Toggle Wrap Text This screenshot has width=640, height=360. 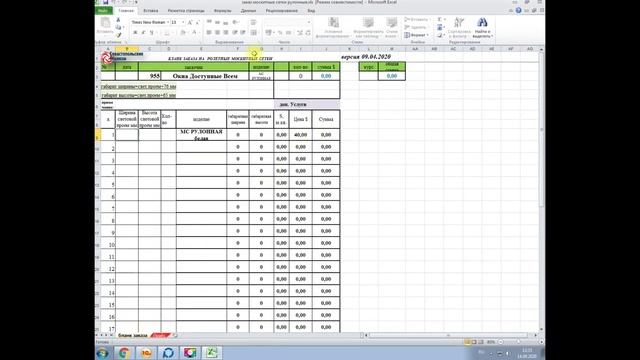tap(253, 22)
